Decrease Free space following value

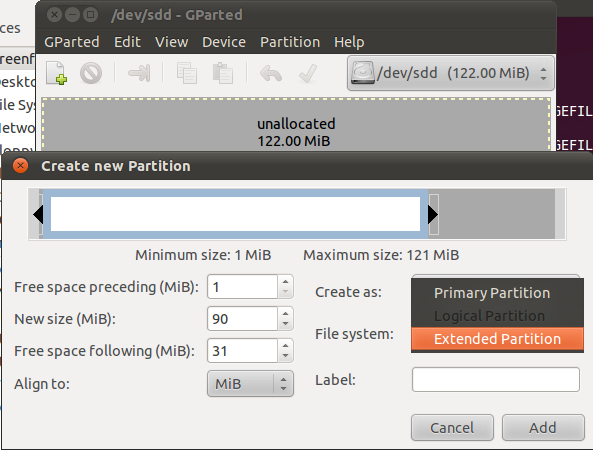[286, 356]
